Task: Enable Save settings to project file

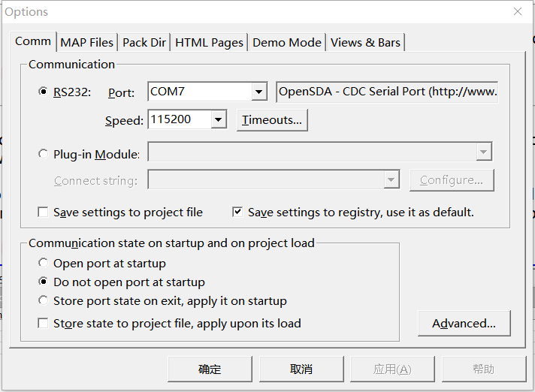Action: pos(44,213)
